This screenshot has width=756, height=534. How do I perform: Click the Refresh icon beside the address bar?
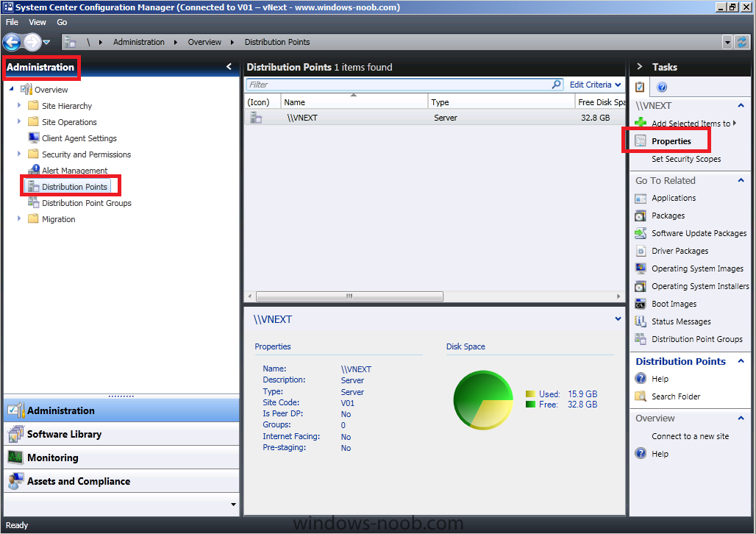click(741, 43)
